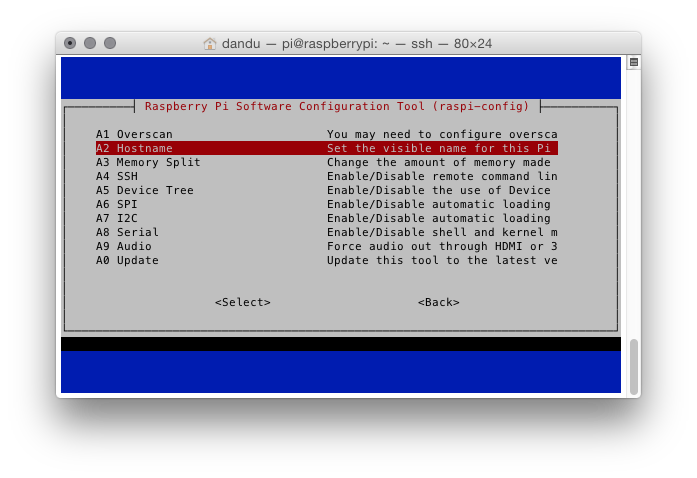
Task: Click the close window button
Action: (x=70, y=43)
